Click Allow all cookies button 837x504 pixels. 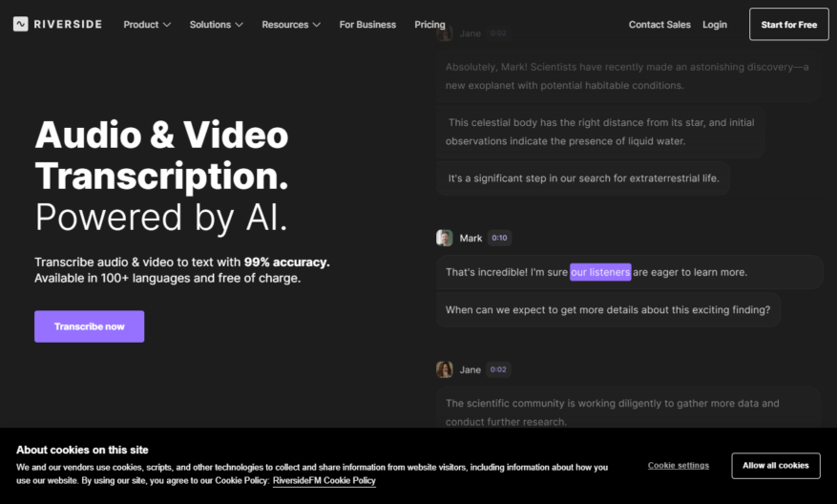tap(776, 466)
